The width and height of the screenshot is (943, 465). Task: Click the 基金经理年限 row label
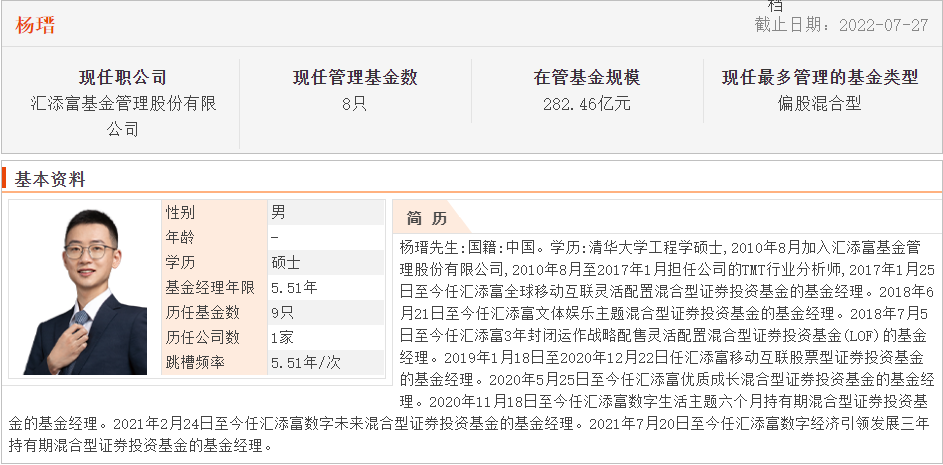(210, 288)
